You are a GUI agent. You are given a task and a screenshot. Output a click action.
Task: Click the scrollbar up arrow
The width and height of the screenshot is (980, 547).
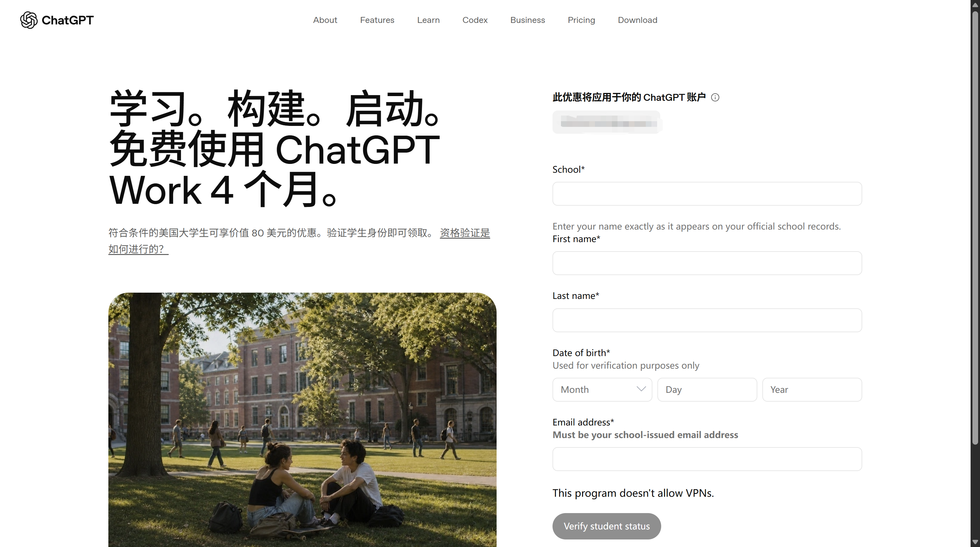(975, 5)
